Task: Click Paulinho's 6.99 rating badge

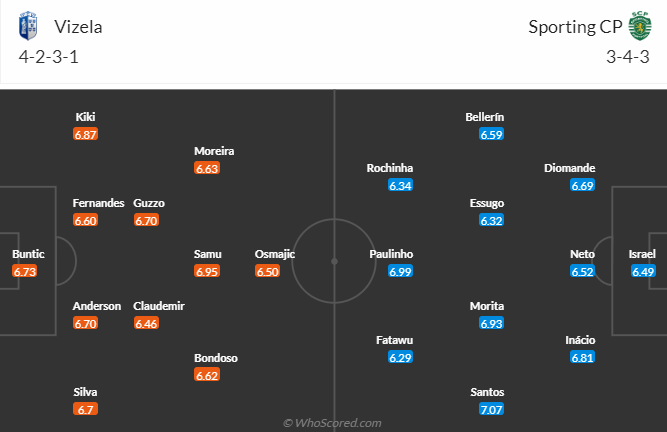Action: point(400,271)
